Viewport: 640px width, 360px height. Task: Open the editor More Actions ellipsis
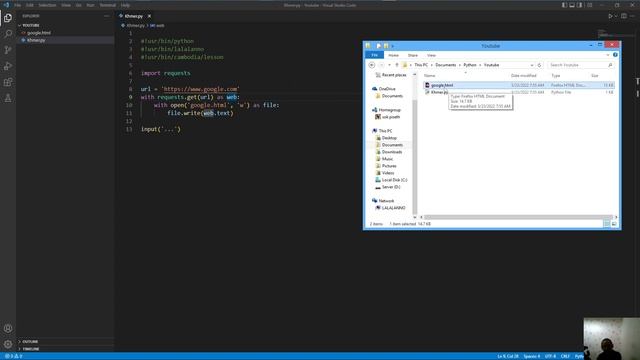click(632, 16)
